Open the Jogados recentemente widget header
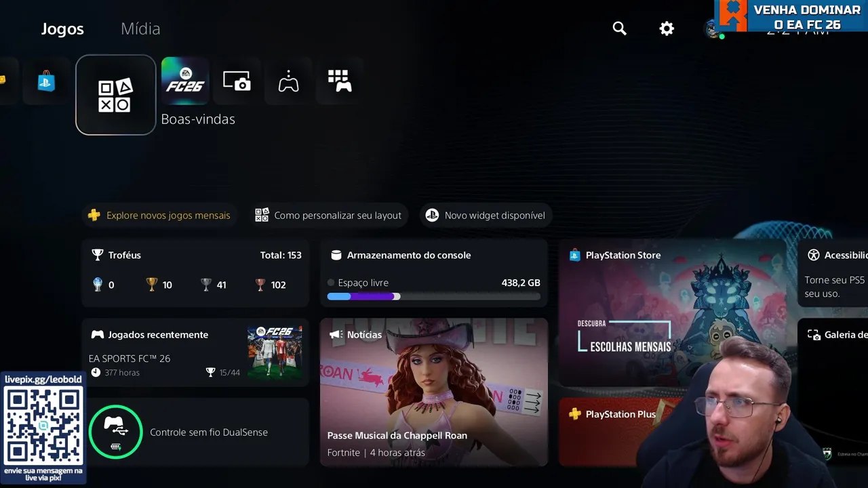868x488 pixels. tap(159, 335)
